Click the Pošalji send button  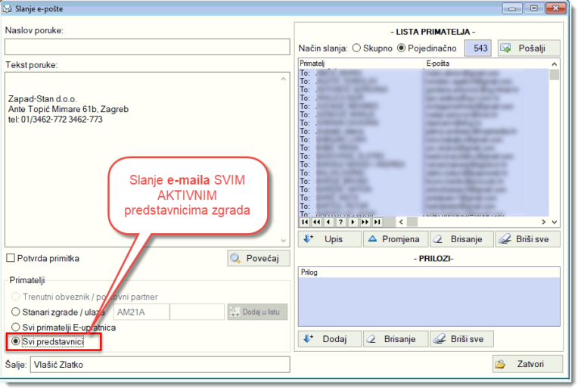(x=528, y=48)
